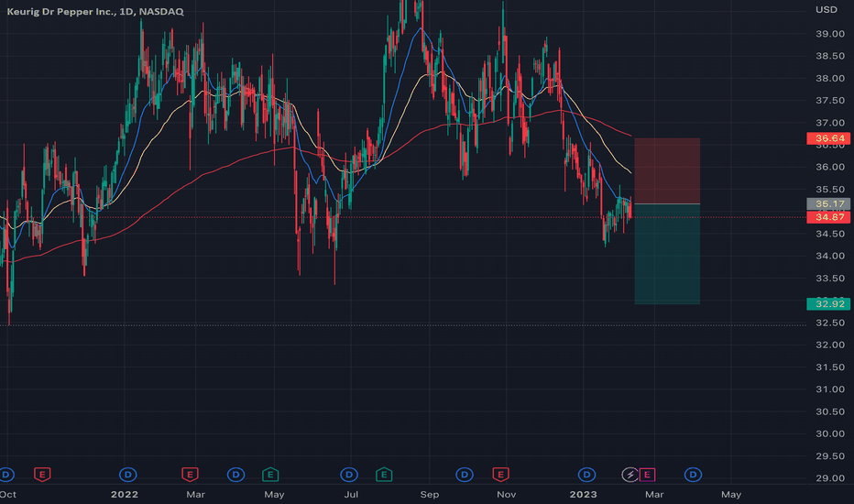Open the green earnings marker above May 2022

270,475
